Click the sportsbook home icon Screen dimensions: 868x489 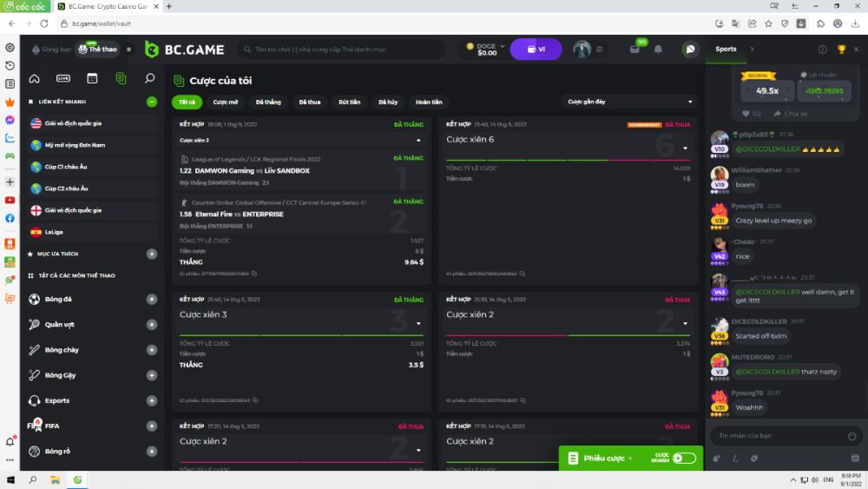click(35, 78)
